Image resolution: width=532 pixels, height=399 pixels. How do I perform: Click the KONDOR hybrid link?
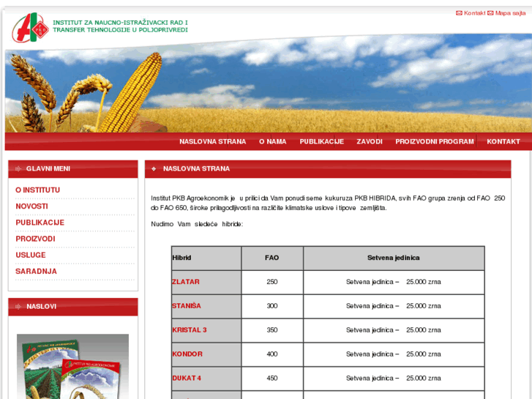click(187, 354)
